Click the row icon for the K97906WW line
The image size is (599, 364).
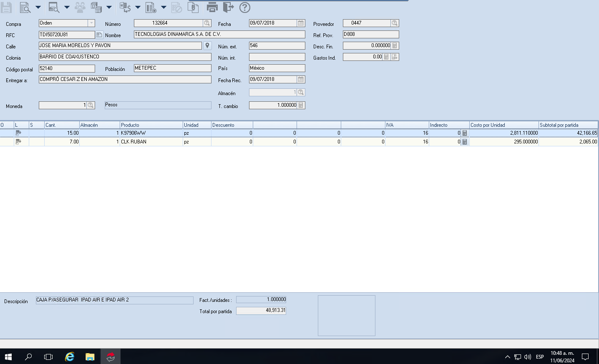(x=18, y=133)
